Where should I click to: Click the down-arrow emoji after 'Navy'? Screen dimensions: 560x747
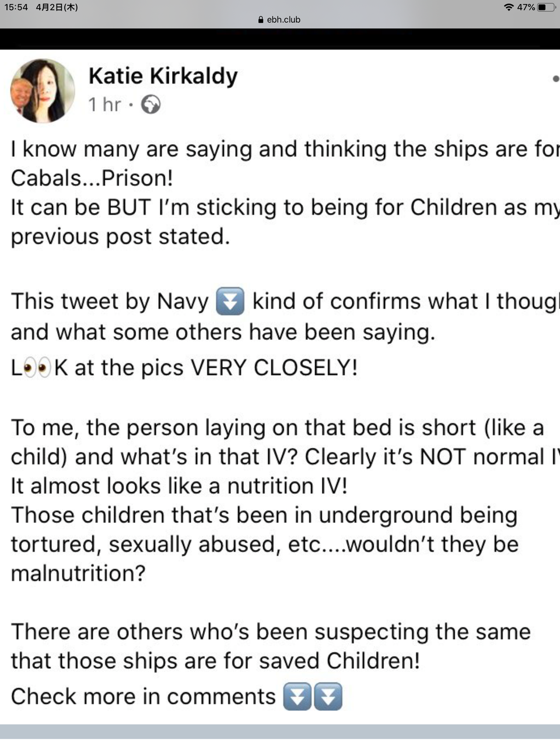click(x=230, y=301)
